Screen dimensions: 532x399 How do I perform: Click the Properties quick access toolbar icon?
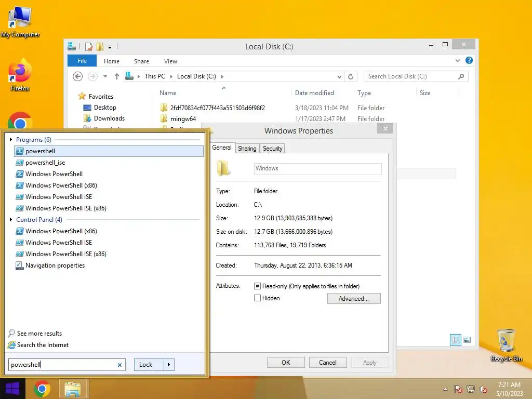tap(88, 46)
